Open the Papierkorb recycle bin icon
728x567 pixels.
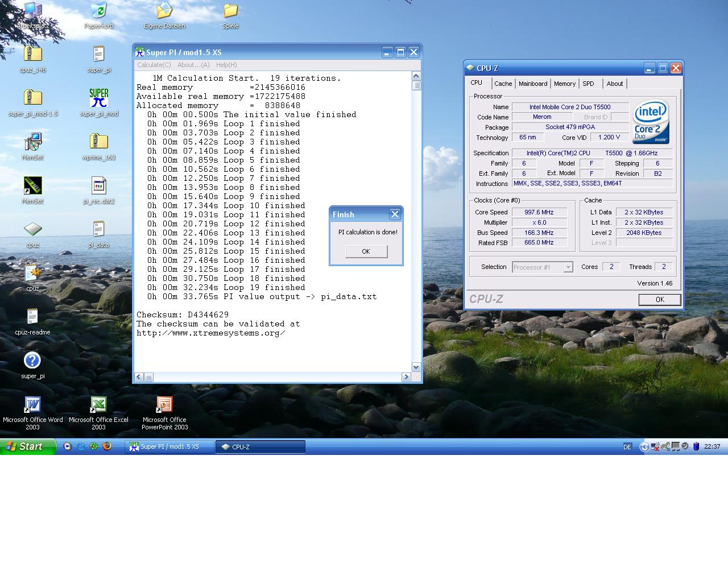click(98, 11)
